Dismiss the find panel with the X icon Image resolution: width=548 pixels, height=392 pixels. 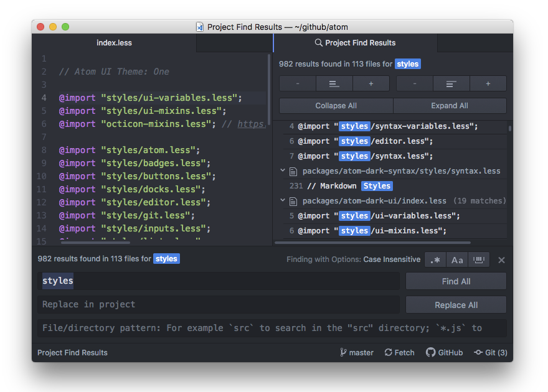(x=501, y=259)
